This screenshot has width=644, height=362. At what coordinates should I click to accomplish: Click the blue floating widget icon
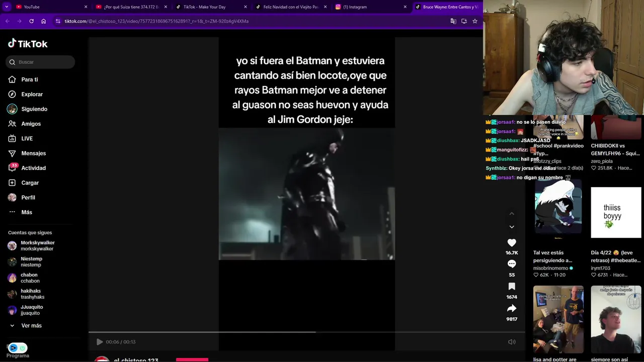point(14,348)
